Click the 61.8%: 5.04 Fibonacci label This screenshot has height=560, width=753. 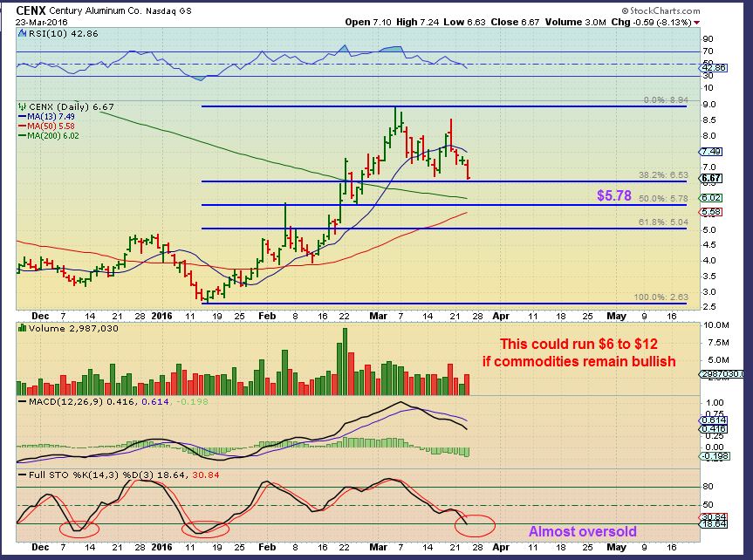(x=663, y=222)
